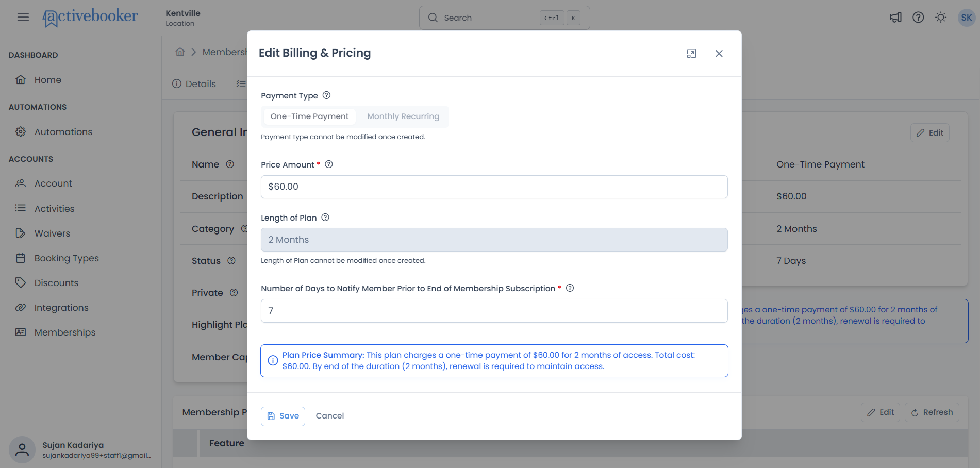Screen dimensions: 980x468
Task: Click the breadcrumb home icon
Action: pyautogui.click(x=180, y=52)
